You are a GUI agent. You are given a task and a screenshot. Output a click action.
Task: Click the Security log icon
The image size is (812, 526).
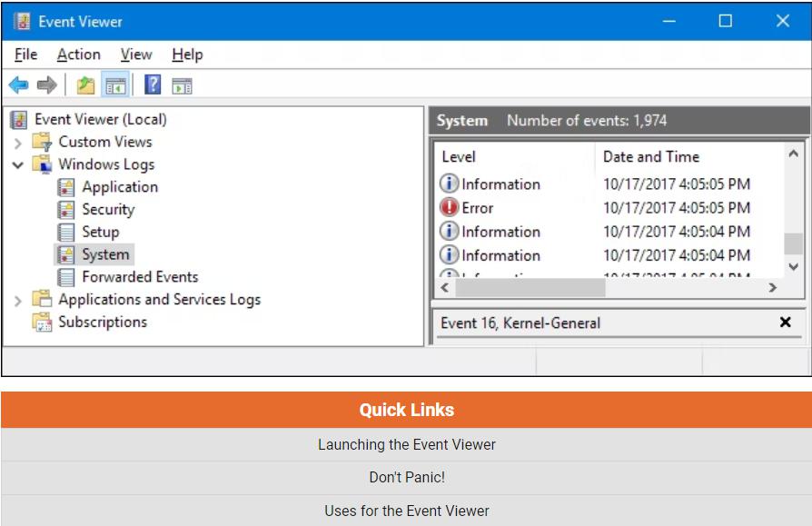(65, 209)
